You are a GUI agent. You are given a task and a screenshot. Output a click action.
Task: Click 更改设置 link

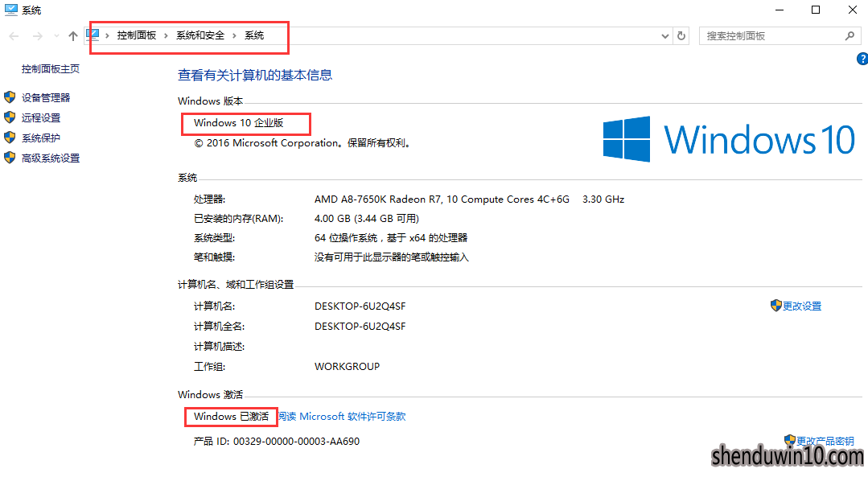802,306
